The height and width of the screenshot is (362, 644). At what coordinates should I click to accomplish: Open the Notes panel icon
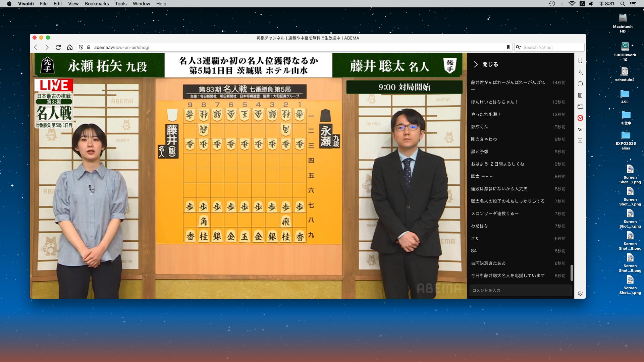[580, 95]
